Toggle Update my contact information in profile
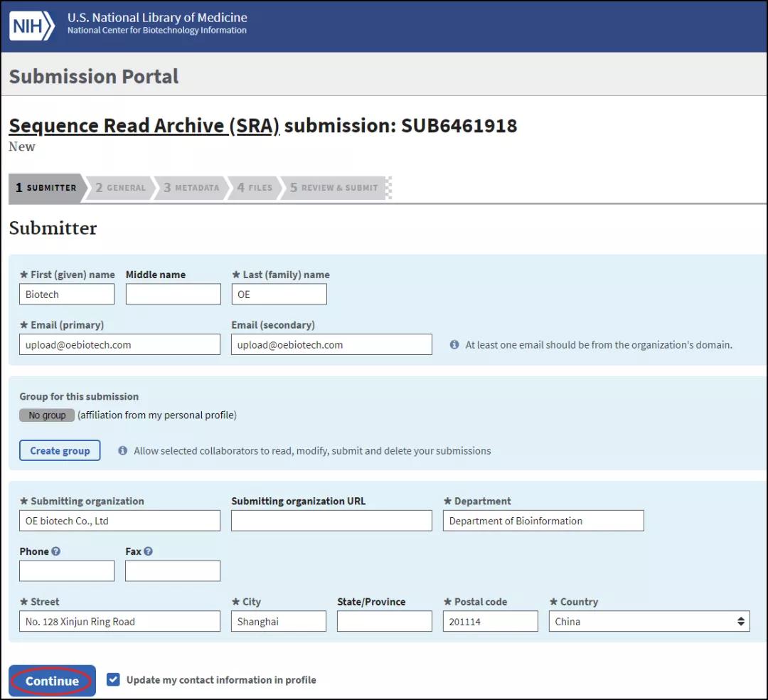 (113, 679)
